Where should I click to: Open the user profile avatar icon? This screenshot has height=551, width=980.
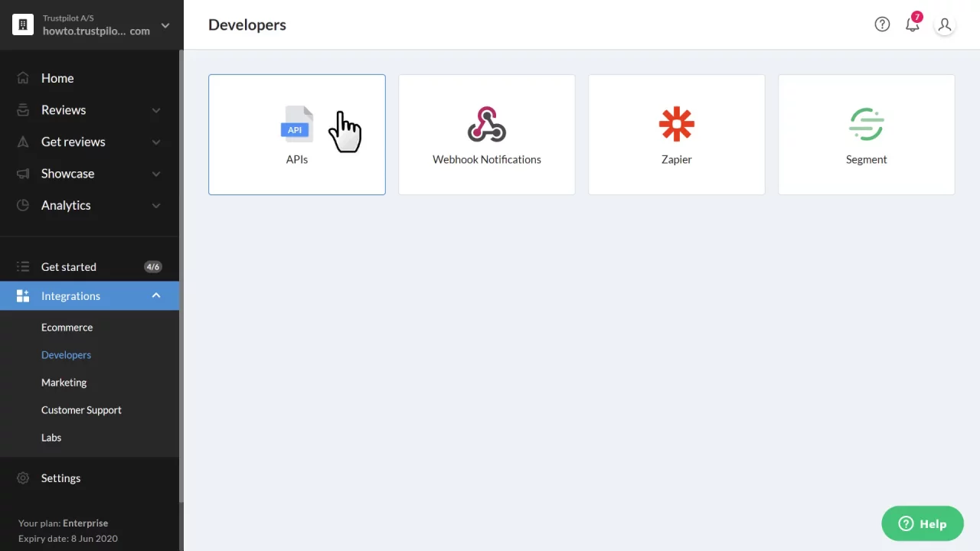point(945,24)
